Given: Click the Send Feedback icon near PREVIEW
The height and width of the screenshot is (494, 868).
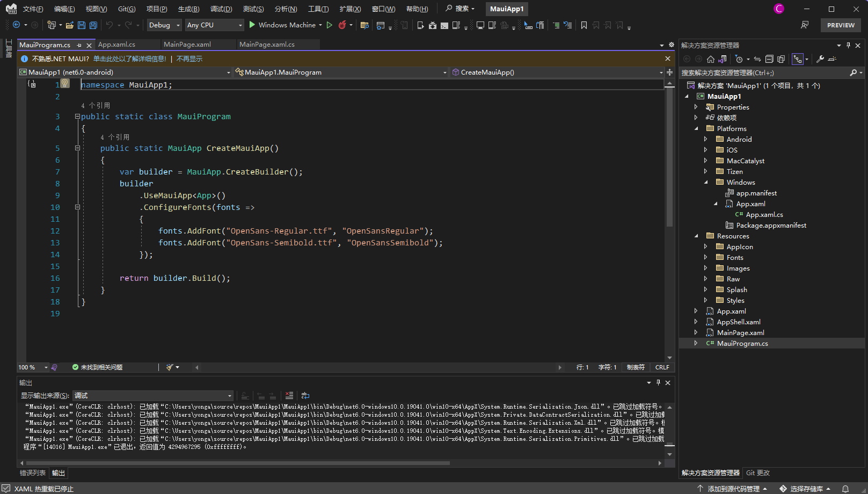Looking at the screenshot, I should tap(805, 25).
